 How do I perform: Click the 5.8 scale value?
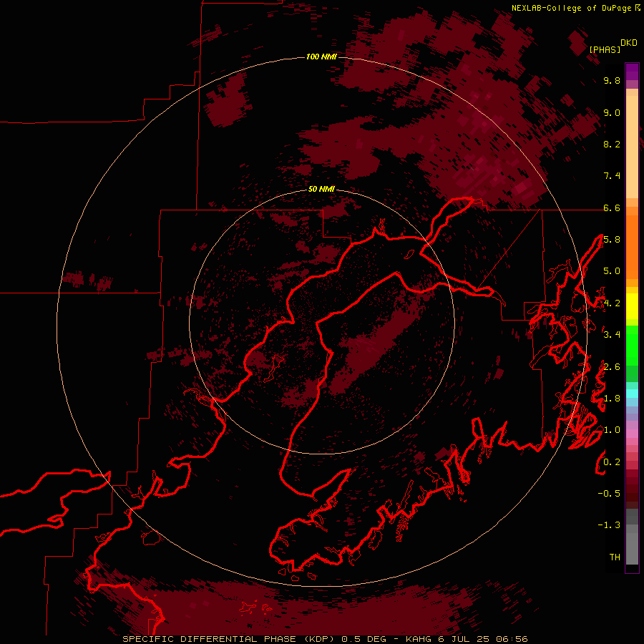click(x=612, y=240)
